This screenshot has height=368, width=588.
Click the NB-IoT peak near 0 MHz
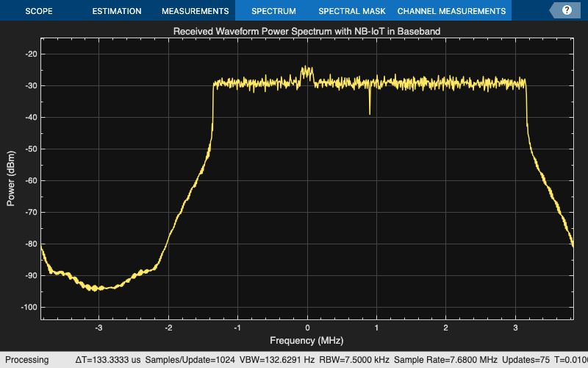(x=306, y=71)
